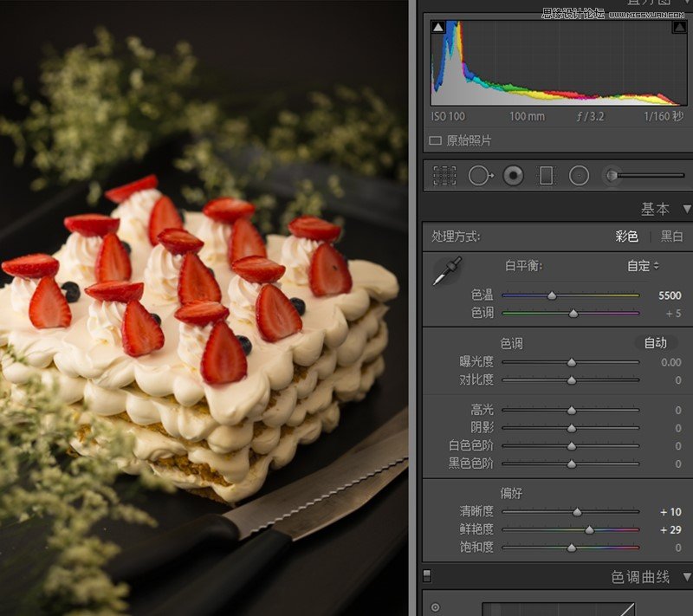
Task: Click the 色调曲线 panel on/off switch
Action: coord(427,575)
